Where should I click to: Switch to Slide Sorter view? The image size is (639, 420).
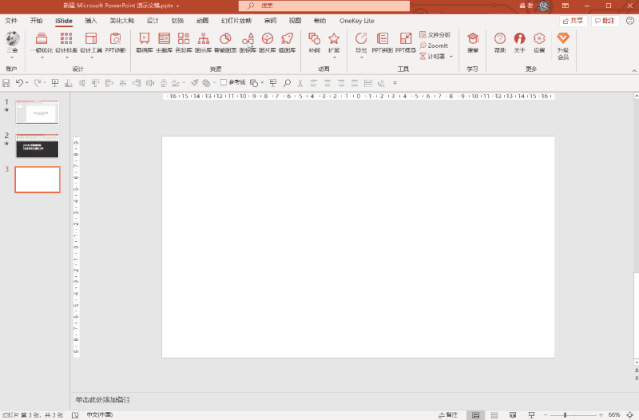point(494,415)
